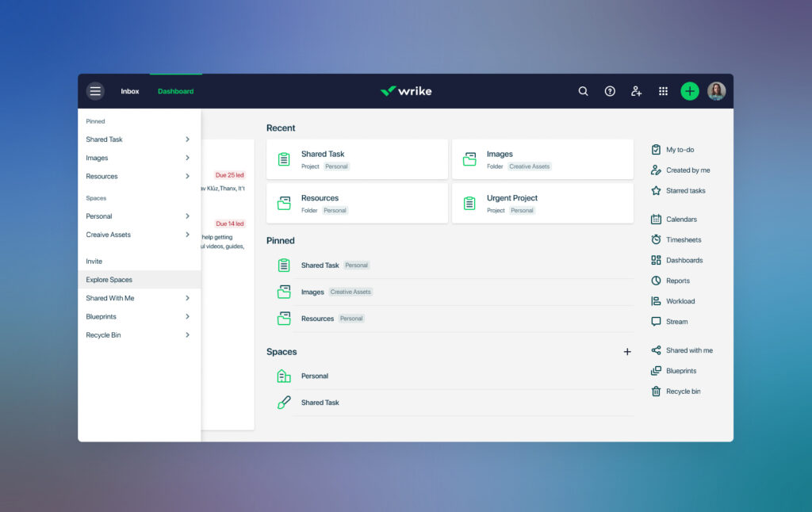Viewport: 812px width, 512px height.
Task: Click the paintbrush icon beside Shared Task space
Action: 284,403
